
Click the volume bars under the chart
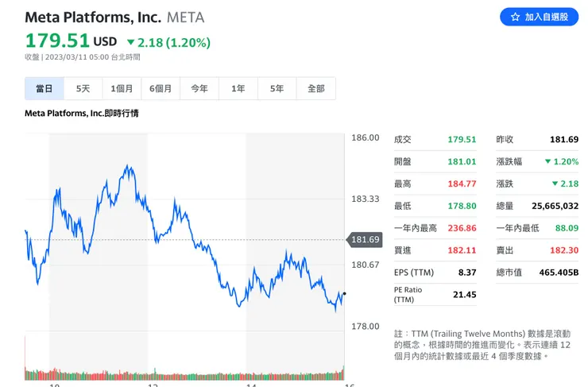point(183,374)
